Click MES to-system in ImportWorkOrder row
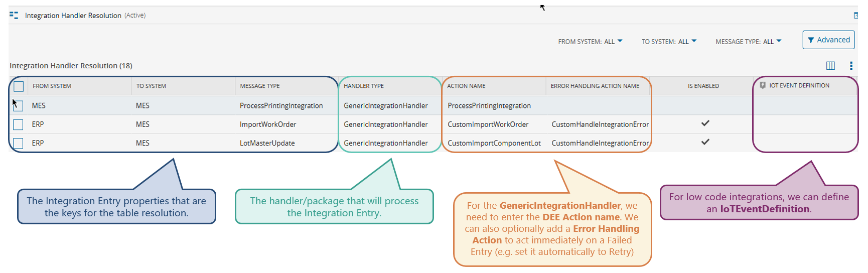868x273 pixels. (142, 124)
